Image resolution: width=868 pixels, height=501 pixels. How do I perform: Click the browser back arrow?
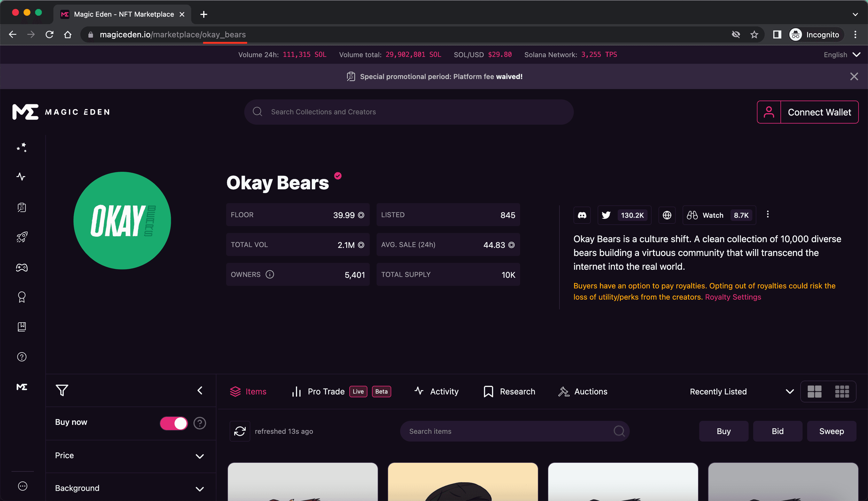coord(13,34)
